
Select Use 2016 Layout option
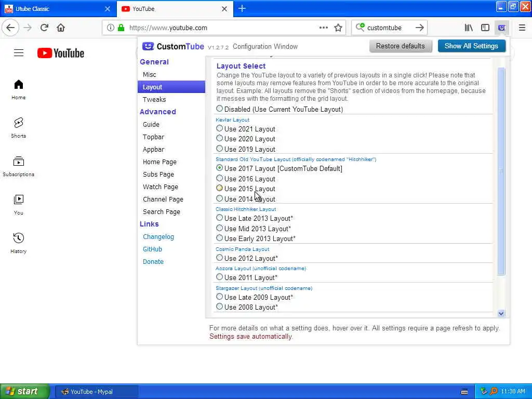(x=220, y=178)
